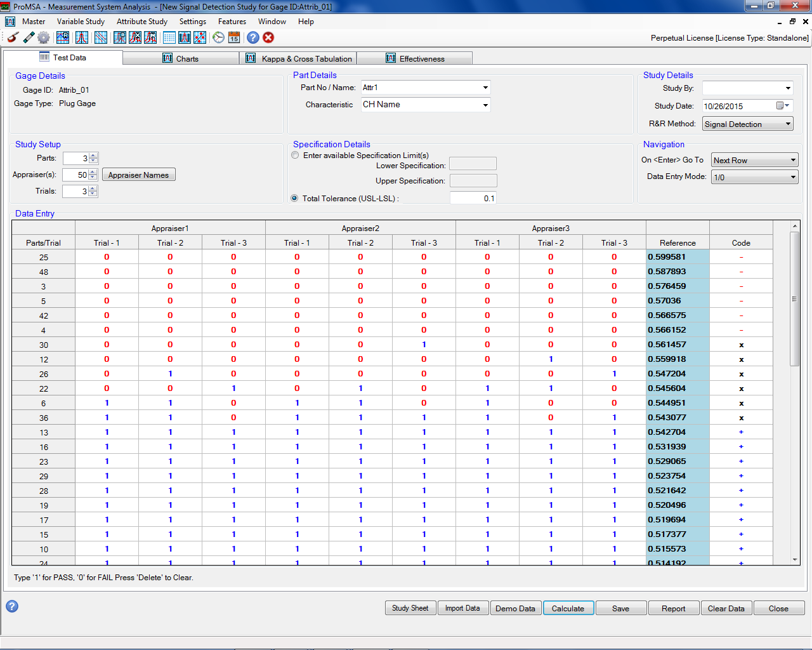Click the Save button
The image size is (812, 650).
pos(621,608)
